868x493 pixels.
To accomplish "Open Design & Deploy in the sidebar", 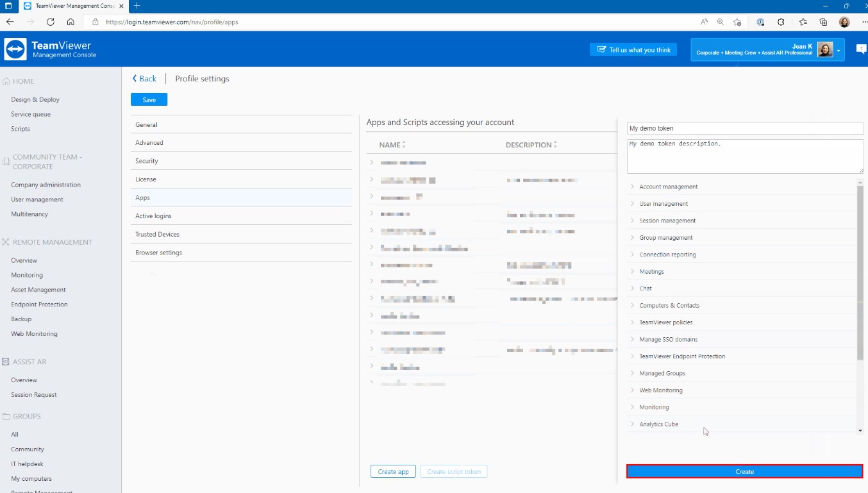I will pyautogui.click(x=35, y=99).
